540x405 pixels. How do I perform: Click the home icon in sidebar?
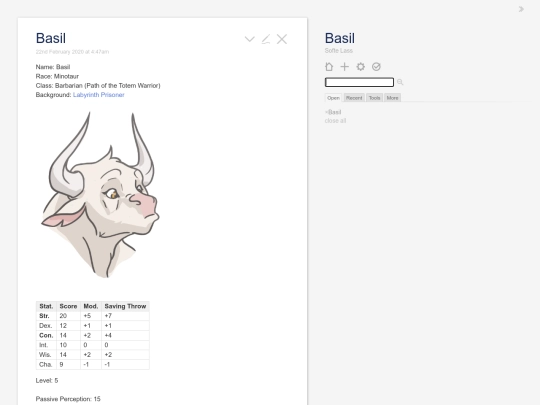coord(329,67)
